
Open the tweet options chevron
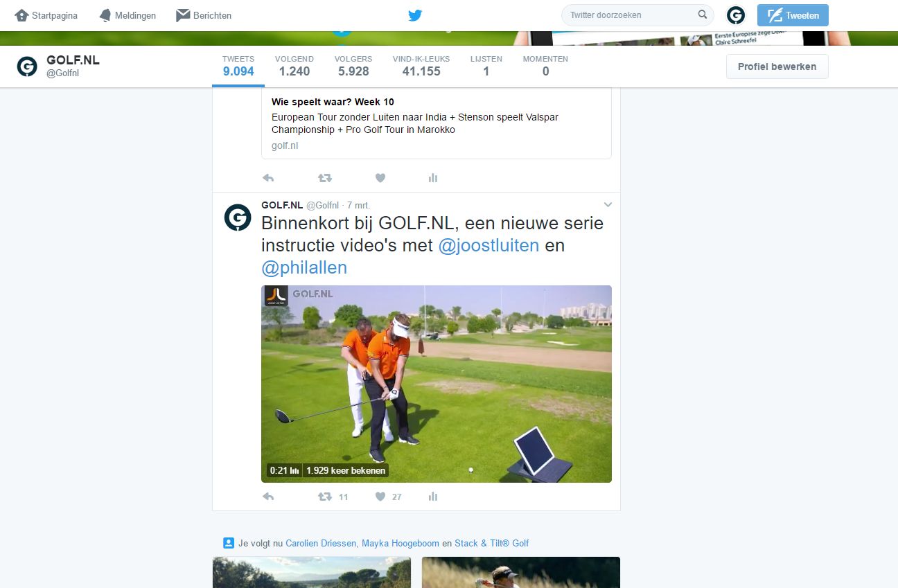(608, 204)
